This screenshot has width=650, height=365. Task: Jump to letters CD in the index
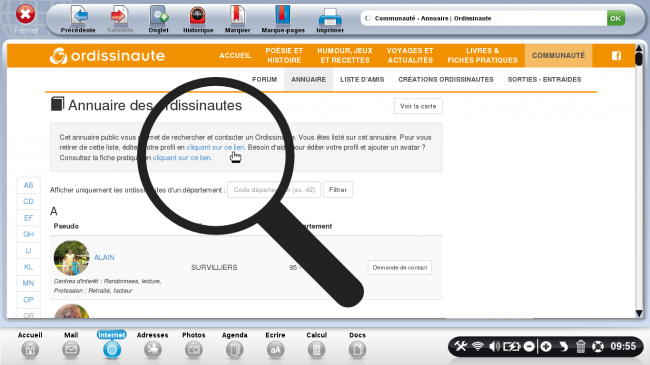coord(28,201)
